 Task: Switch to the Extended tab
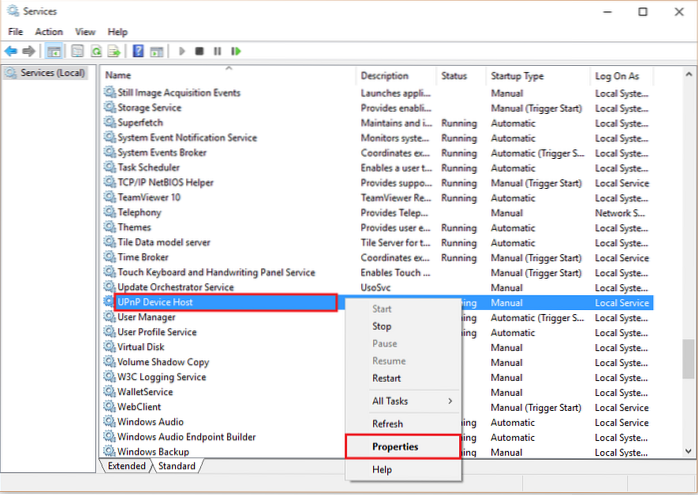[x=126, y=466]
